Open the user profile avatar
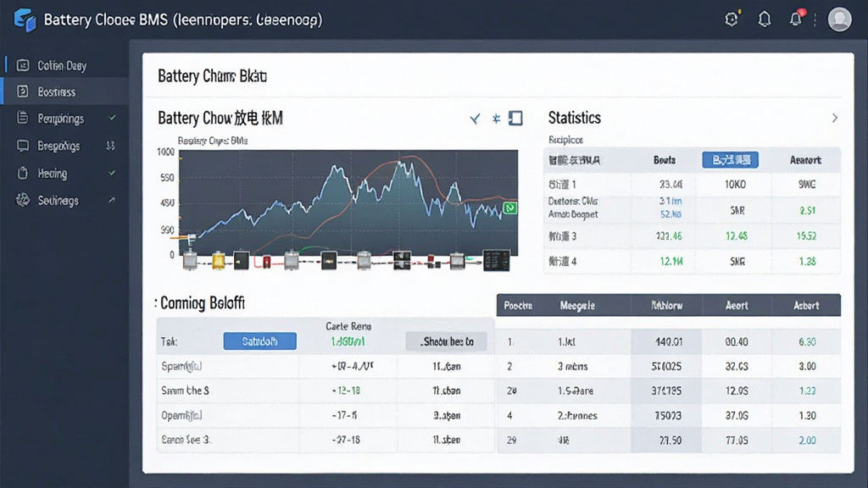The height and width of the screenshot is (488, 868). coord(839,19)
